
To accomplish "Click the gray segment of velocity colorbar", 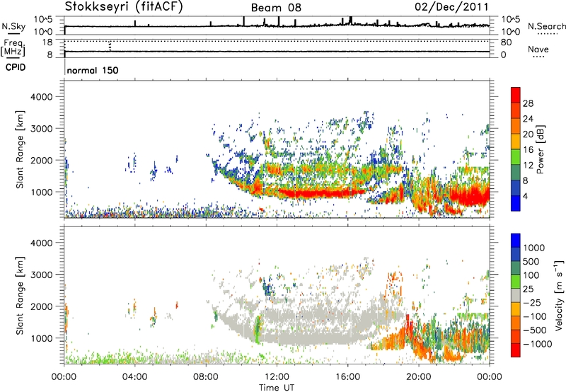I will pyautogui.click(x=516, y=295).
